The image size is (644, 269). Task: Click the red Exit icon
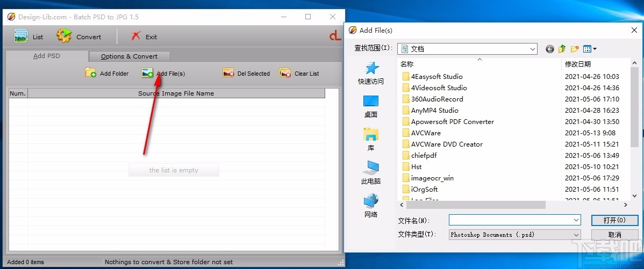click(x=136, y=36)
